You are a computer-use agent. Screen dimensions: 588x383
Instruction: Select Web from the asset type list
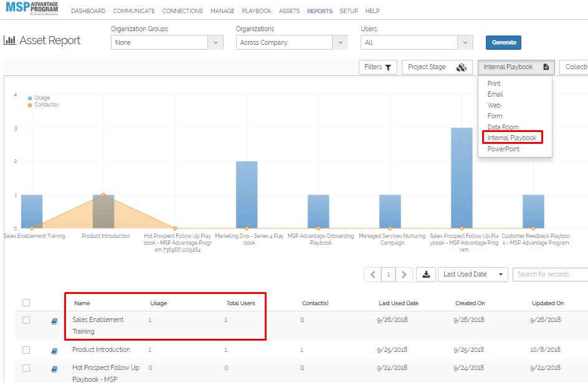pos(494,105)
